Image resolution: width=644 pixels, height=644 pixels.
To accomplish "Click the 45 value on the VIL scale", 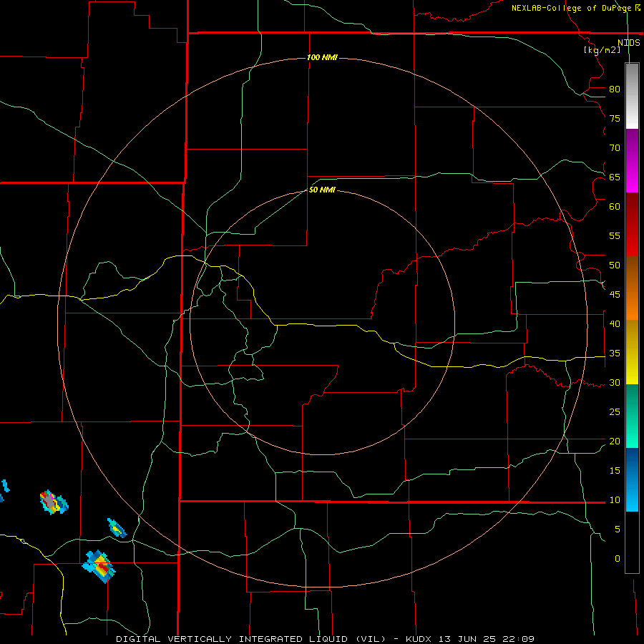I will click(x=615, y=295).
